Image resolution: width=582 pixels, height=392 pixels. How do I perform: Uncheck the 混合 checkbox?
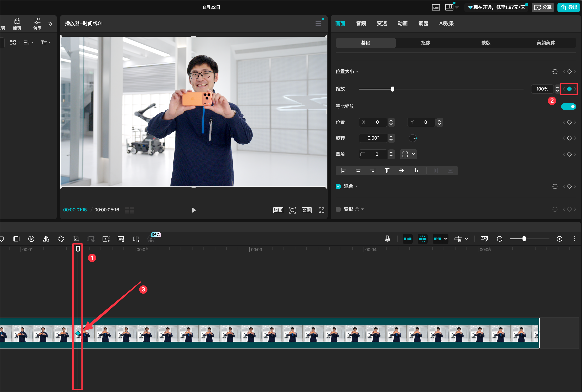[338, 186]
